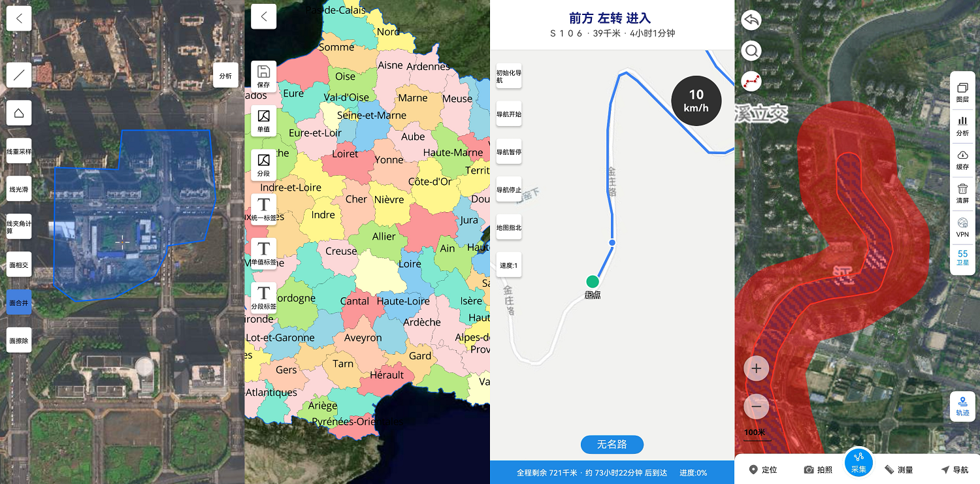Switch to the 测量 measure tab
Image resolution: width=980 pixels, height=484 pixels.
point(899,470)
